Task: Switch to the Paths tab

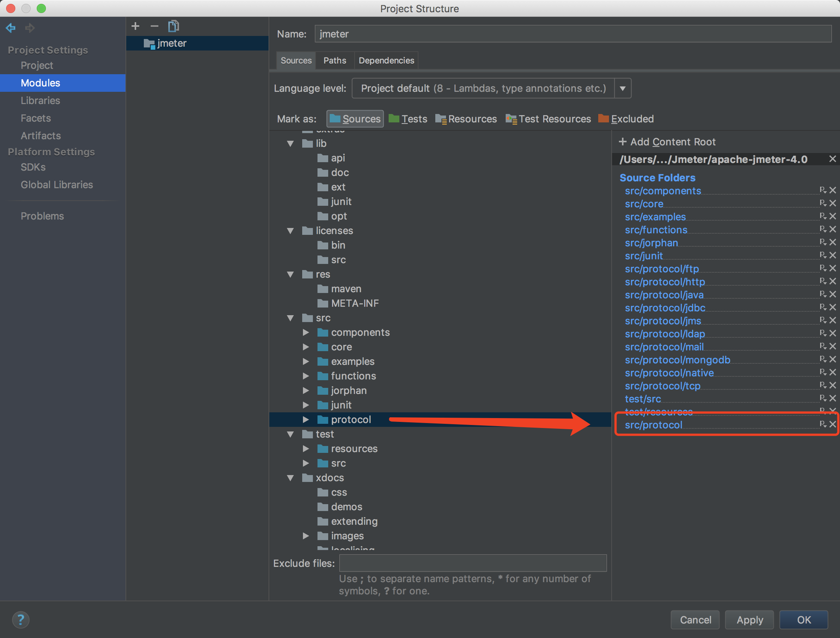Action: click(335, 60)
